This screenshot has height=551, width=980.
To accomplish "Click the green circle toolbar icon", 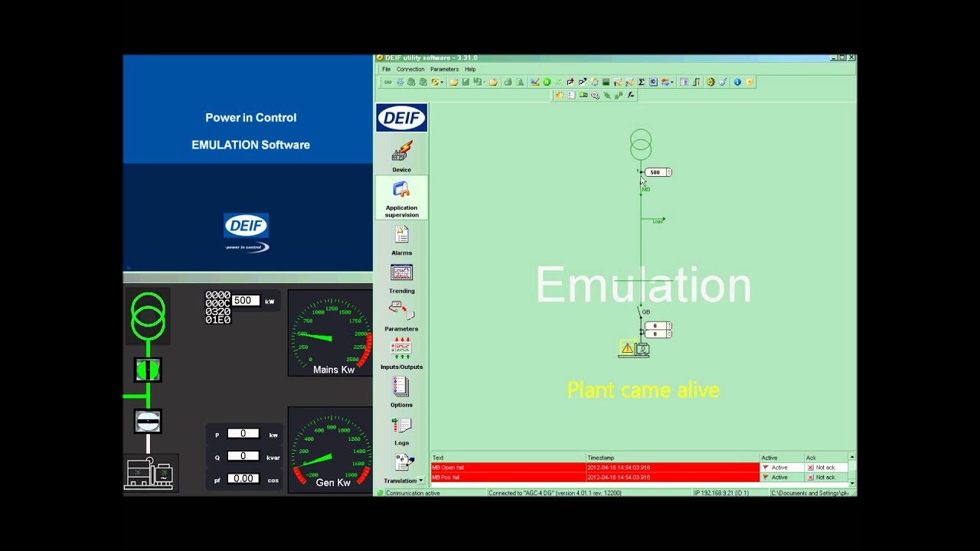I will [547, 82].
